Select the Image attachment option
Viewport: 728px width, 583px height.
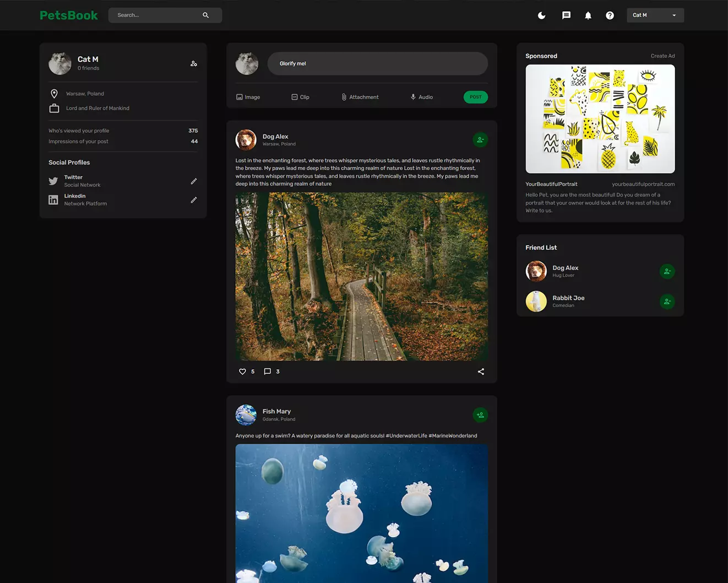(x=248, y=97)
